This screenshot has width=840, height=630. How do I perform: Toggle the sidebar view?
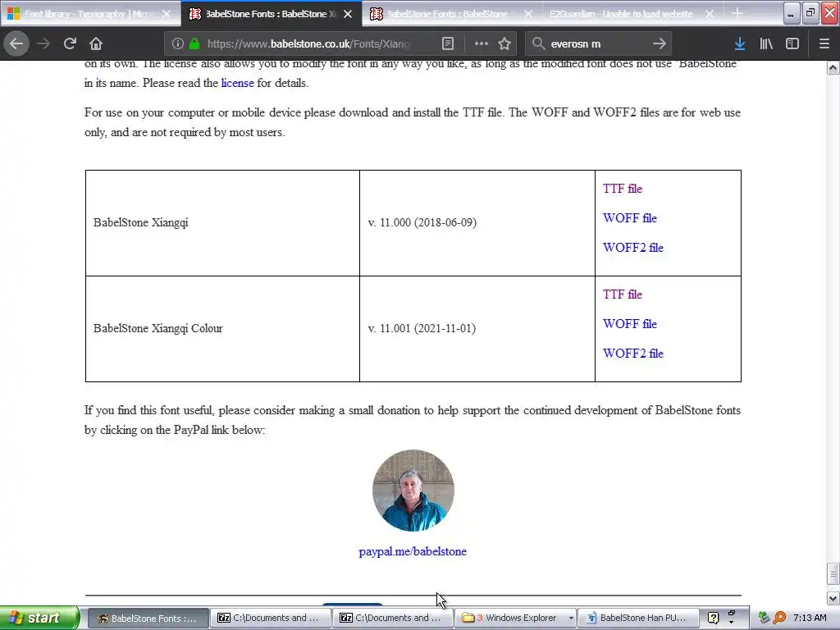(792, 43)
